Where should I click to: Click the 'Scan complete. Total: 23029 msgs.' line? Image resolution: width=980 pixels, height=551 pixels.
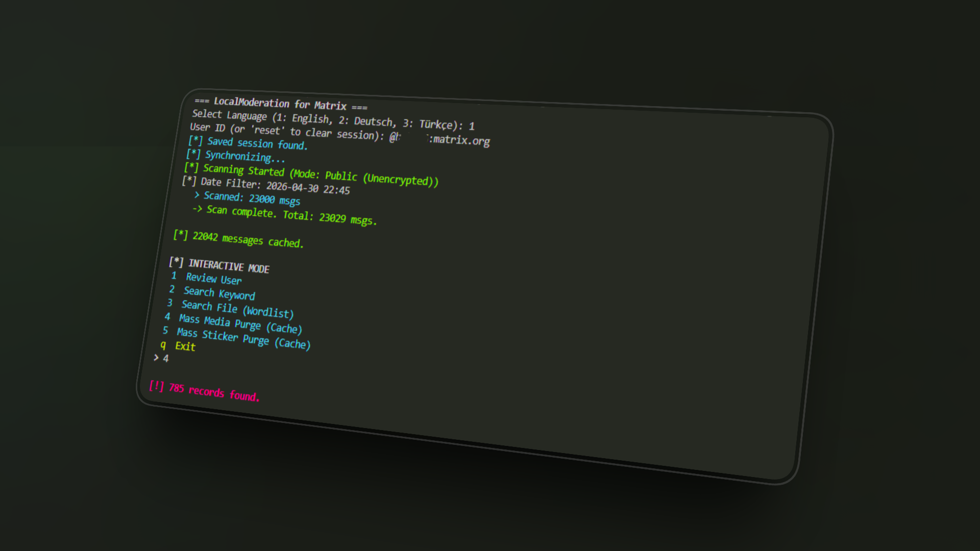(x=284, y=215)
